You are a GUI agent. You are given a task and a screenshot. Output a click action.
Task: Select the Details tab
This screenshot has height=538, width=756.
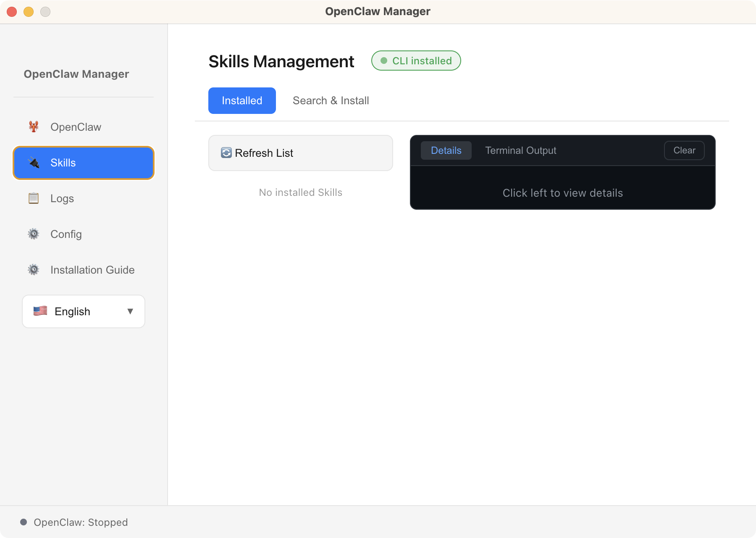(446, 150)
